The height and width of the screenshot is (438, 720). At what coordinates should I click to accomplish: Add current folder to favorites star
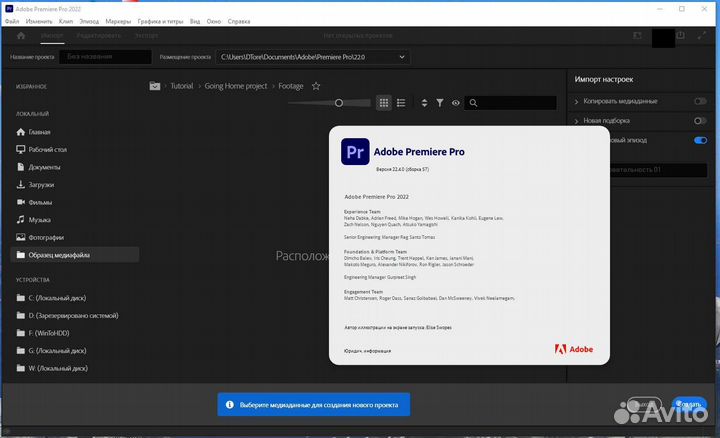(316, 86)
